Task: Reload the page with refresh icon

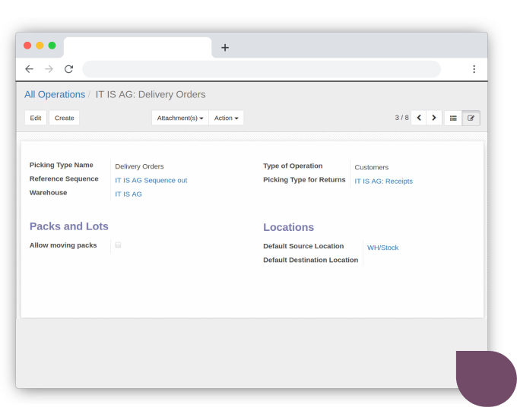Action: 68,69
